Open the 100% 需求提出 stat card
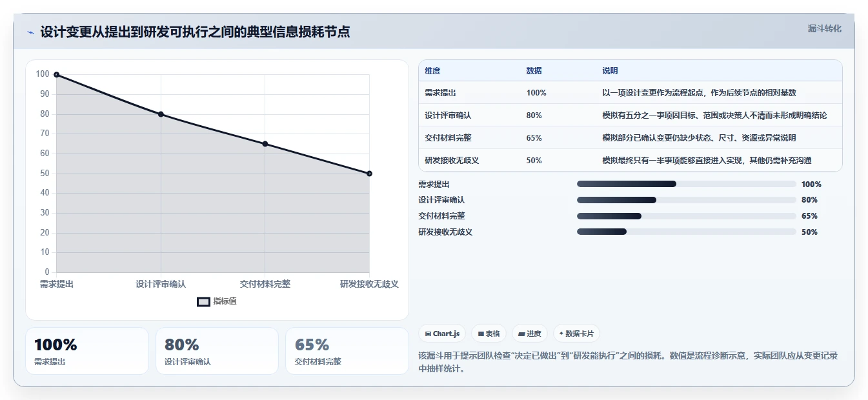 point(87,351)
